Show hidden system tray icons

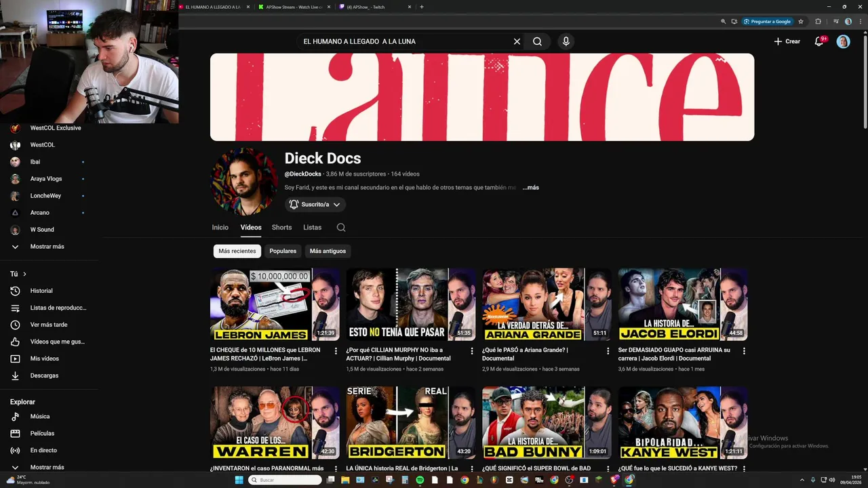point(802,480)
